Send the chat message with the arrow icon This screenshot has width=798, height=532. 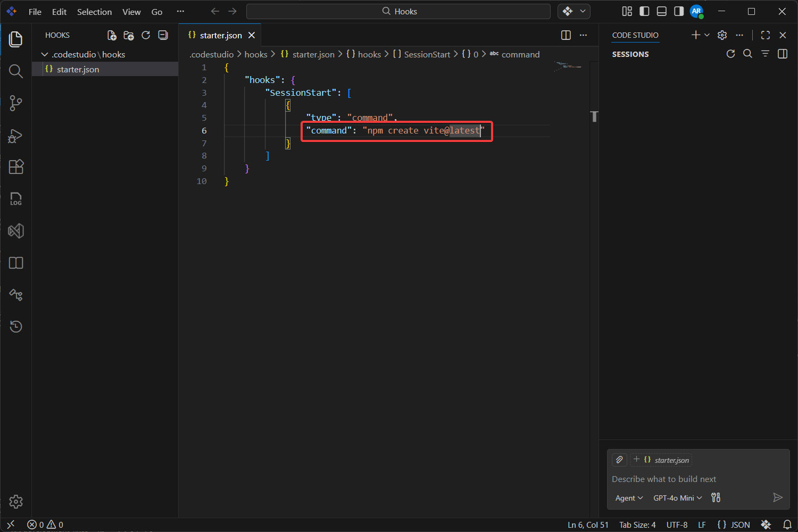(778, 497)
